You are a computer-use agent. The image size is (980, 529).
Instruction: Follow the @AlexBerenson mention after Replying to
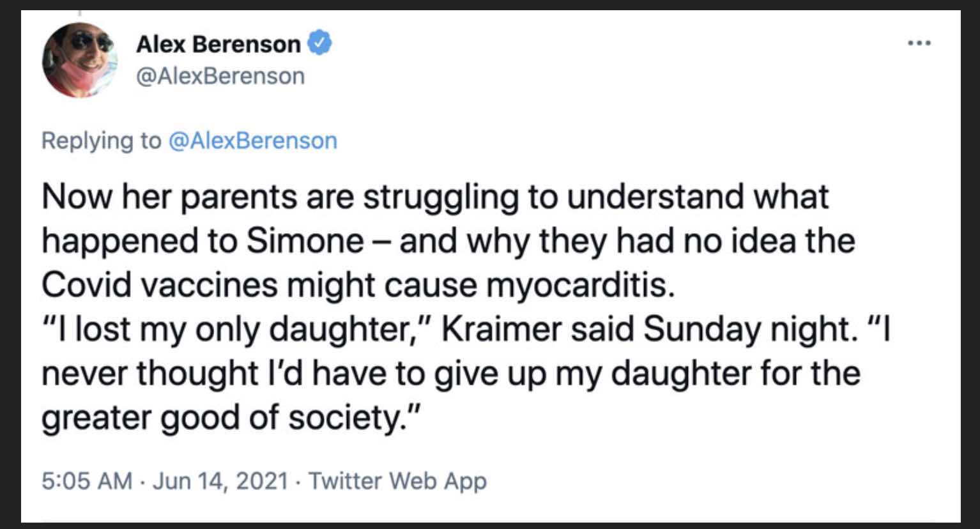(x=252, y=140)
